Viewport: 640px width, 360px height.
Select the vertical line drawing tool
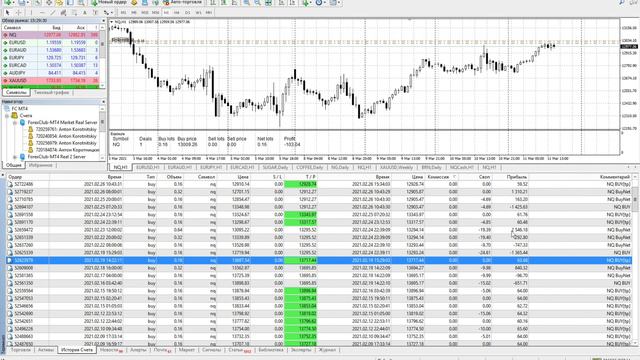(31, 13)
